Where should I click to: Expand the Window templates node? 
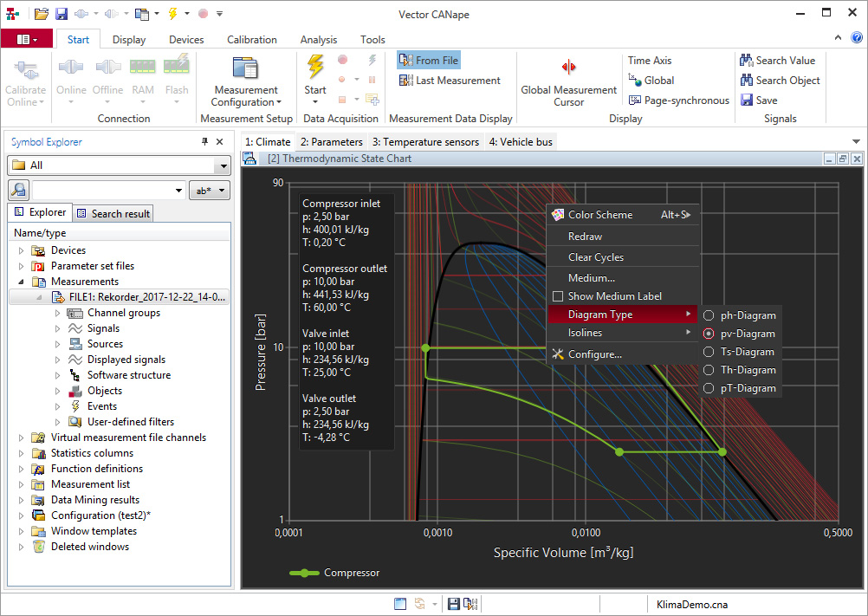click(21, 531)
